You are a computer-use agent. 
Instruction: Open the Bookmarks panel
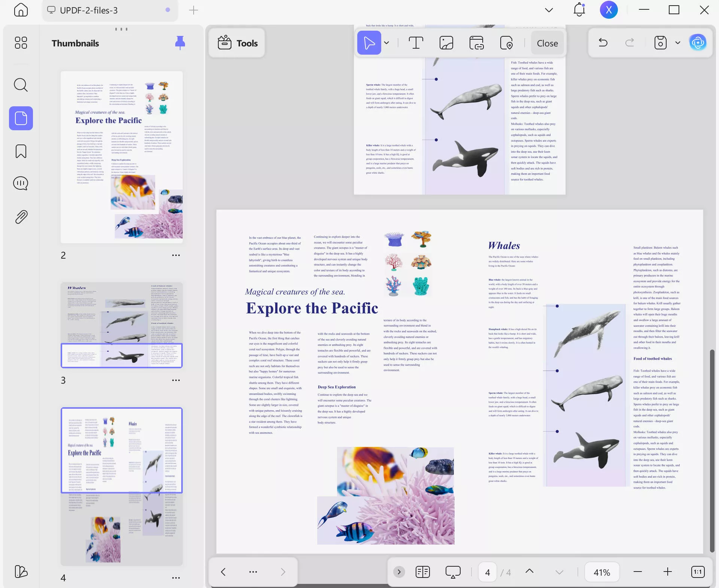point(21,151)
